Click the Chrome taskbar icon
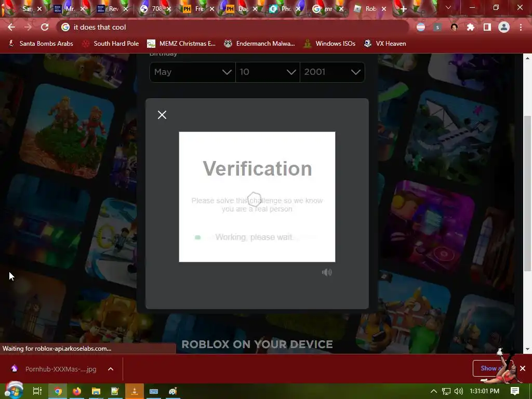This screenshot has height=399, width=532. [58, 392]
